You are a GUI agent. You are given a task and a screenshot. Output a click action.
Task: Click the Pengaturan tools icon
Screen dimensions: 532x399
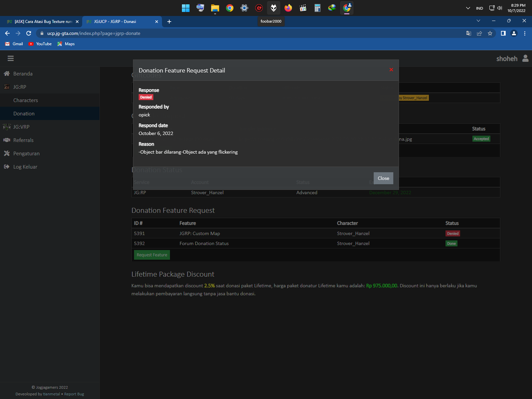point(6,153)
